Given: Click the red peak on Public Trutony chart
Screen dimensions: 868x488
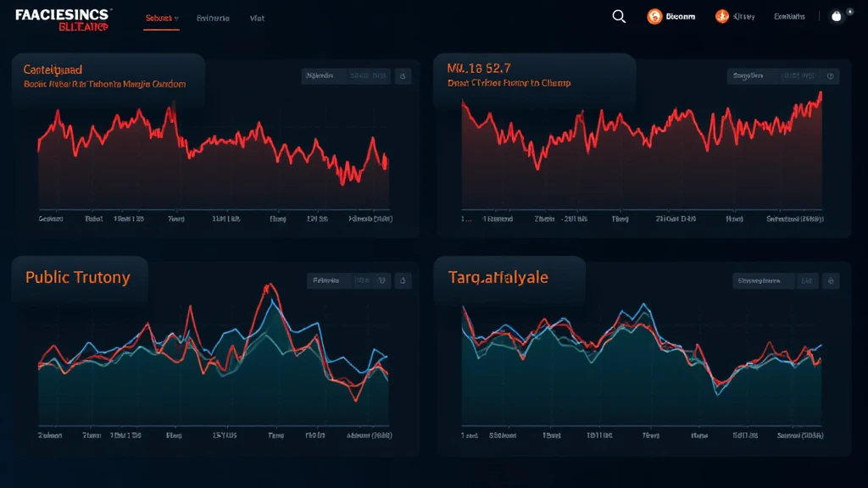Looking at the screenshot, I should [x=271, y=286].
